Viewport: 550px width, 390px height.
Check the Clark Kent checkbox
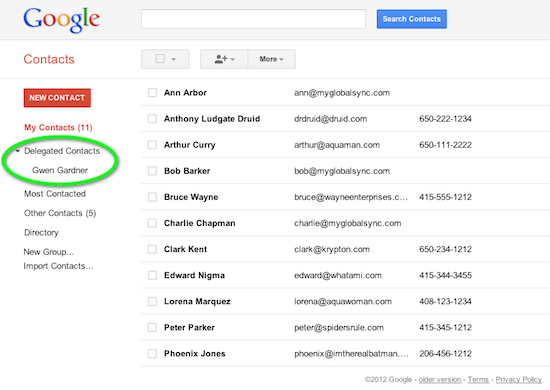coord(152,249)
